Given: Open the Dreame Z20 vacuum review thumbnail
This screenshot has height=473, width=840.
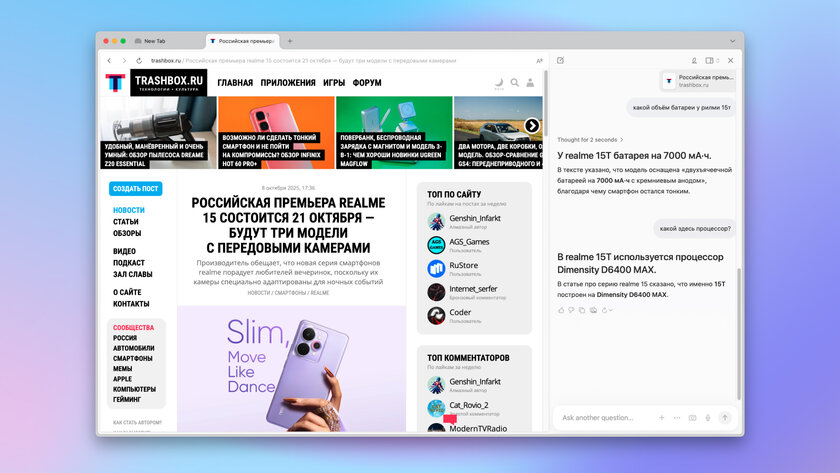Looking at the screenshot, I should coord(158,132).
